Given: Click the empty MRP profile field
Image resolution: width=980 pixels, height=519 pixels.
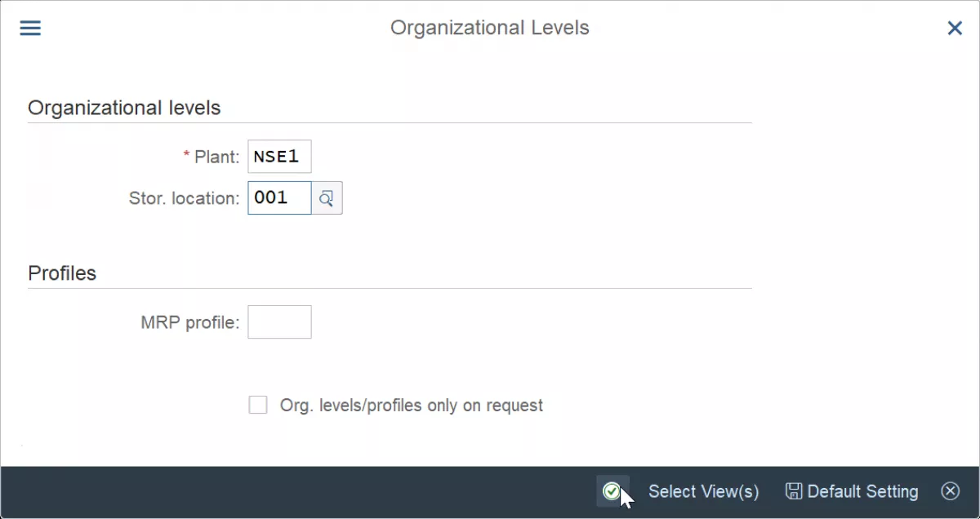Looking at the screenshot, I should click(279, 322).
